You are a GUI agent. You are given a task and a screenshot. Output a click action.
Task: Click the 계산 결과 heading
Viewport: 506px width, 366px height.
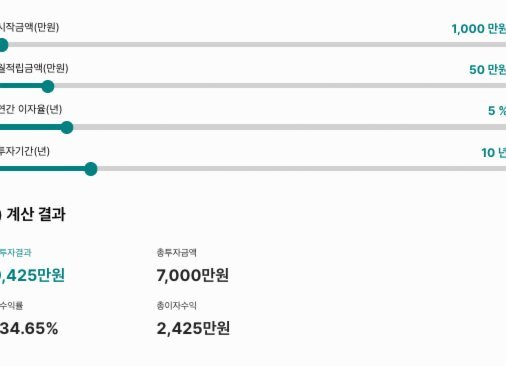[x=36, y=214]
